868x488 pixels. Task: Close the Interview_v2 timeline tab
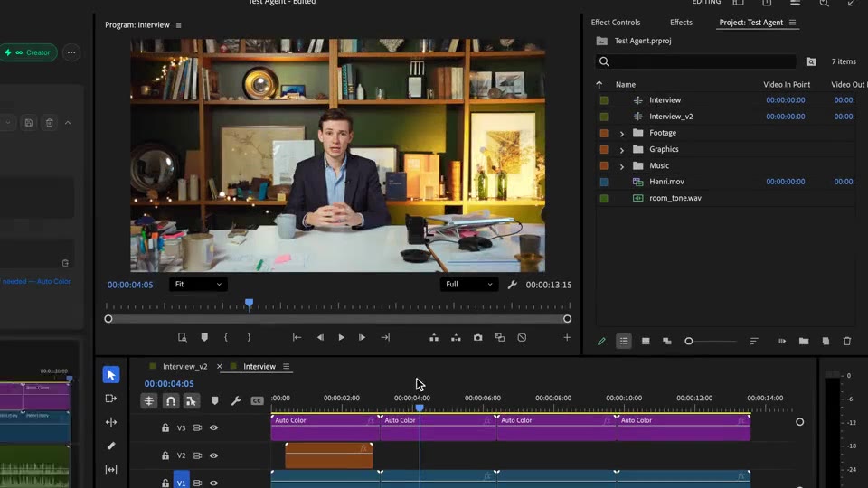(219, 366)
